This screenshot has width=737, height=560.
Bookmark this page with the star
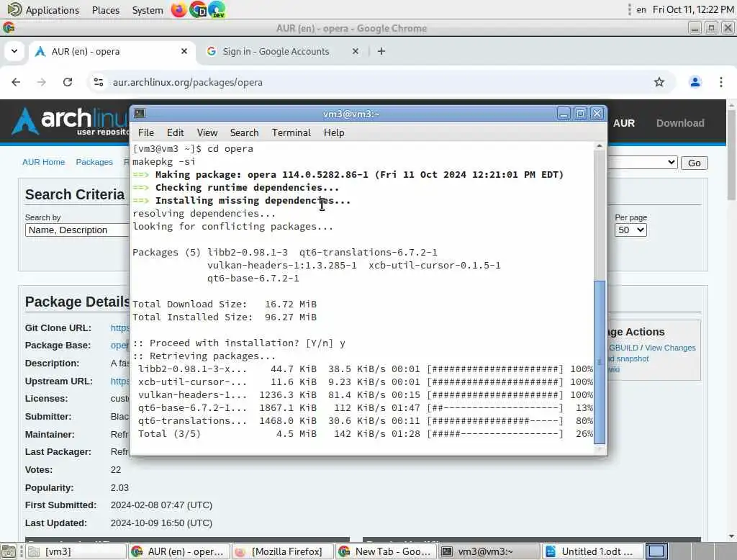click(659, 82)
